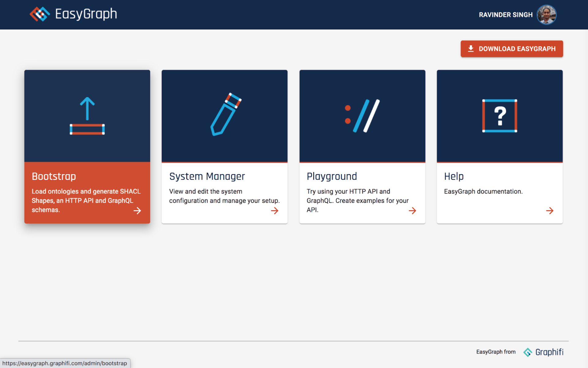The width and height of the screenshot is (588, 368).
Task: Open the Bootstrap card title
Action: tap(54, 176)
